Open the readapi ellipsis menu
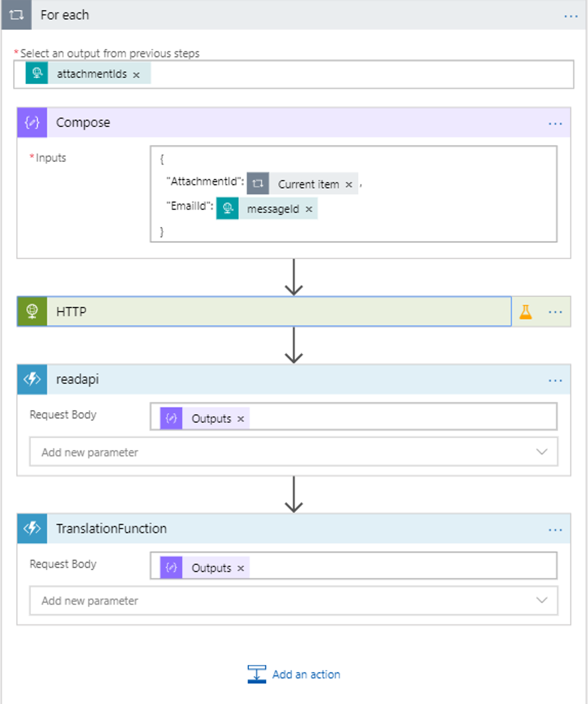Viewport: 588px width, 704px height. pyautogui.click(x=555, y=381)
